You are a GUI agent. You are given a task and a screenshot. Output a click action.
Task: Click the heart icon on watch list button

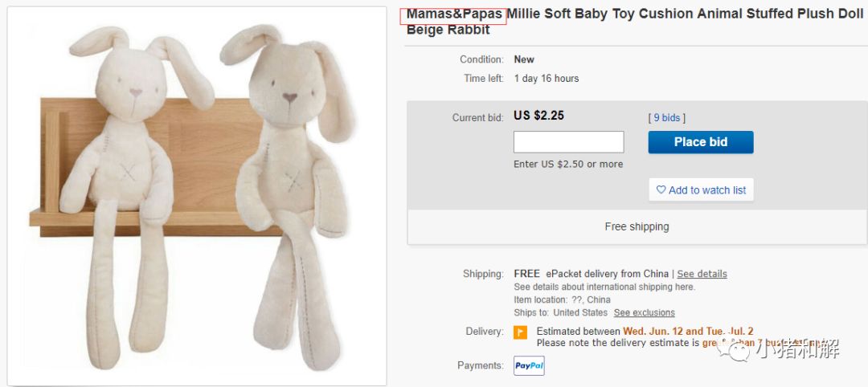point(661,189)
